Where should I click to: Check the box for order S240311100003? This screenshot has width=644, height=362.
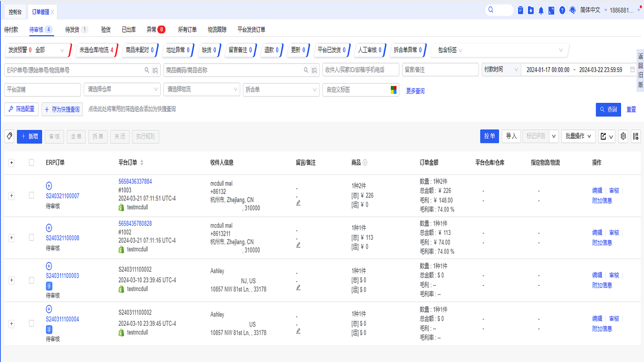pos(31,280)
